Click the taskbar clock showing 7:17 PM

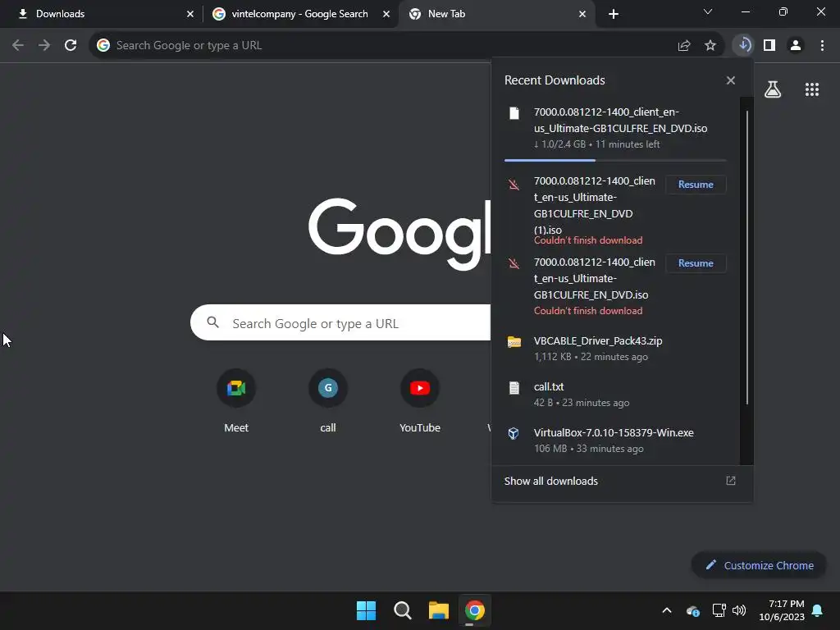pos(782,610)
